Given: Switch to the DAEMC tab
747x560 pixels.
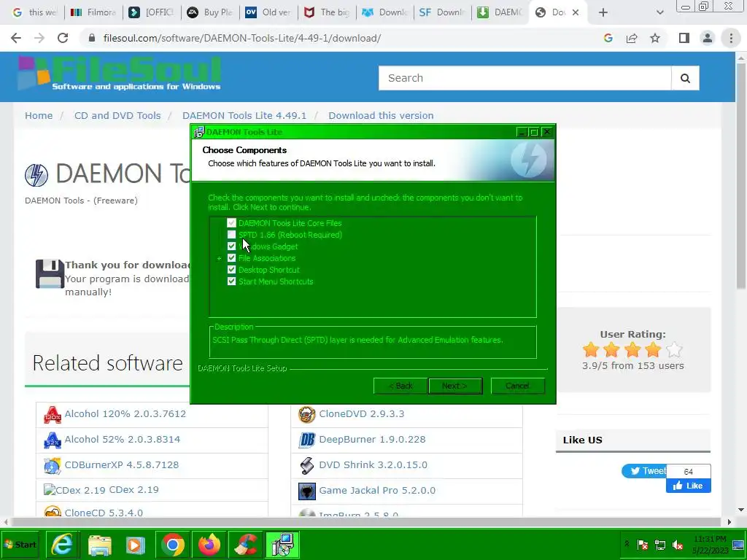Looking at the screenshot, I should tap(501, 12).
